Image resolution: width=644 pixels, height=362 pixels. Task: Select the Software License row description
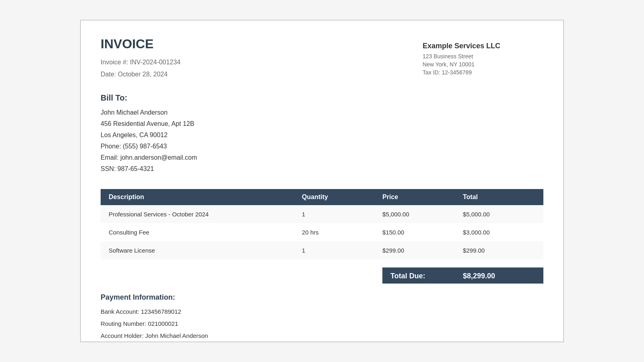[x=132, y=251]
